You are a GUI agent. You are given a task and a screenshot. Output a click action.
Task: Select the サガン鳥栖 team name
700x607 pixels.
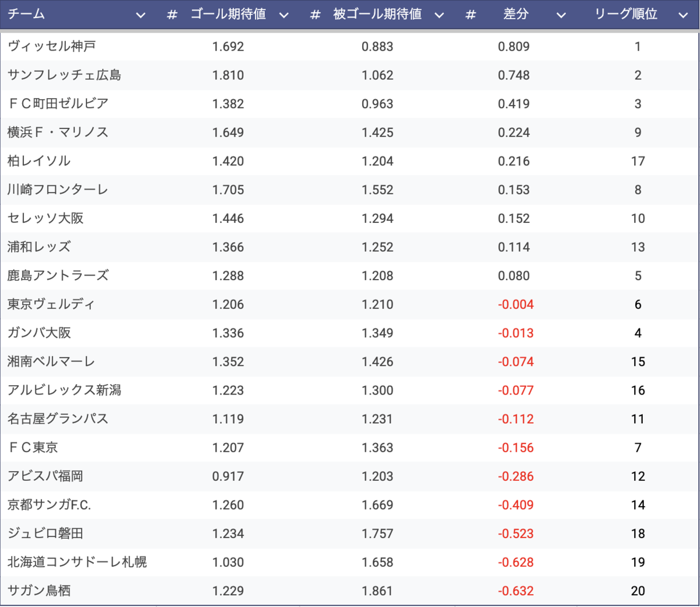click(x=38, y=590)
